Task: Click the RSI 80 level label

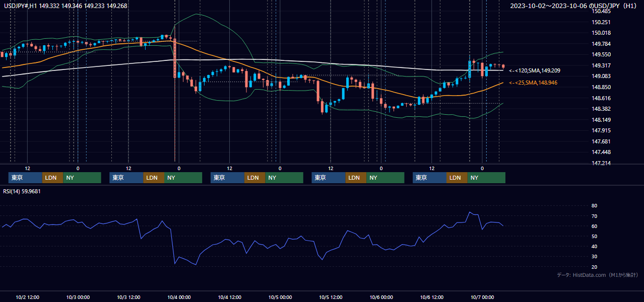Action: point(594,206)
